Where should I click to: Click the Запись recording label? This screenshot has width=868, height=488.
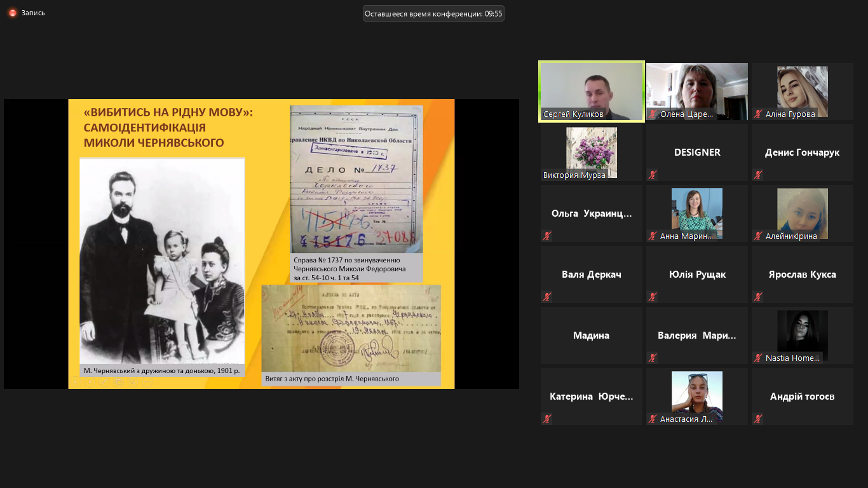[x=33, y=13]
